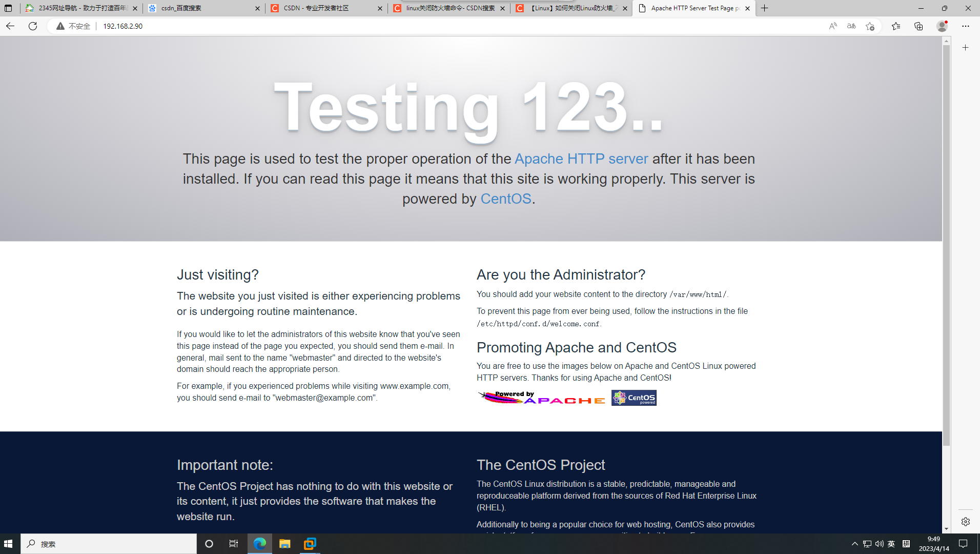Open the Collections panel

(918, 26)
